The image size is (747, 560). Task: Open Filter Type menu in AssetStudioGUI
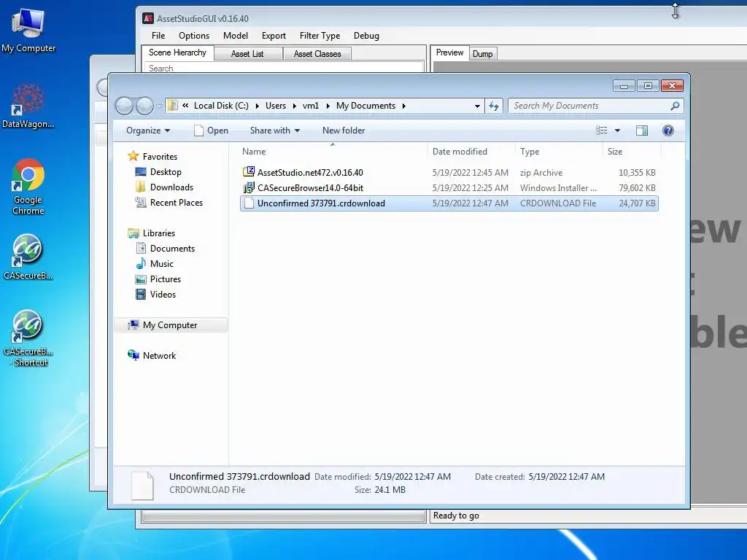coord(320,36)
